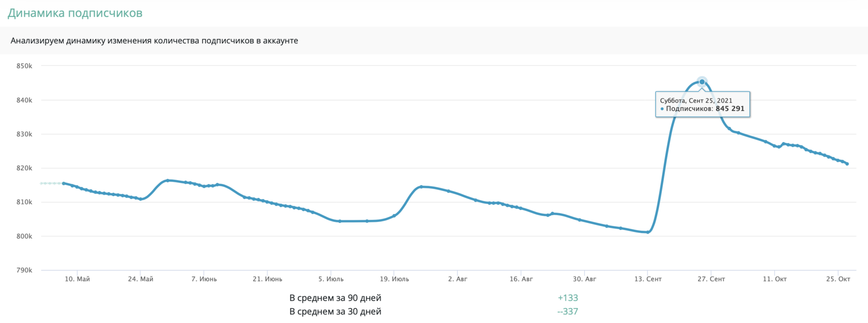Click the 850k y-axis label

tap(24, 66)
